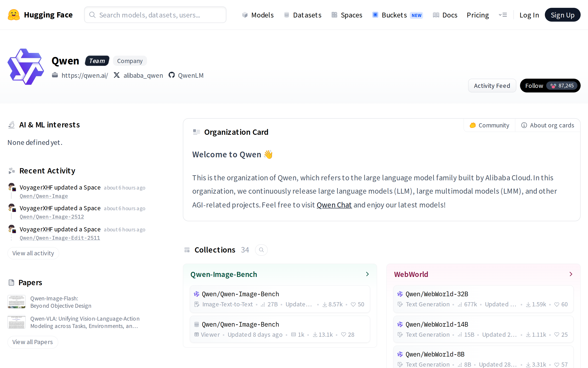Click the Qwen organization avatar logo

(26, 67)
